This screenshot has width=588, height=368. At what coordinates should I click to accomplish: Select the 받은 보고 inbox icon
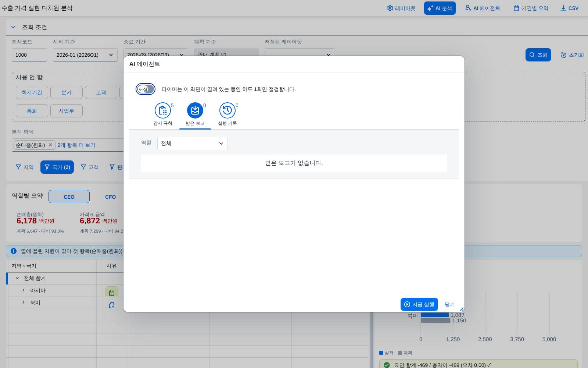(195, 110)
